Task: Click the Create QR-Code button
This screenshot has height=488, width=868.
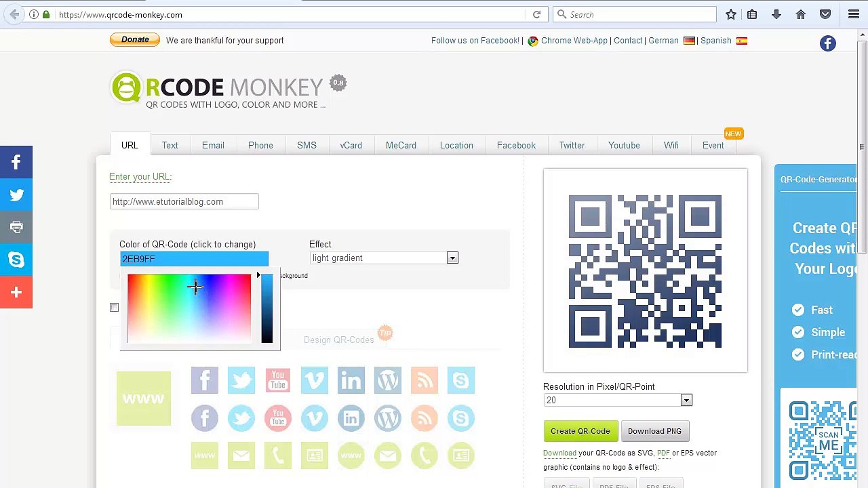Action: (580, 431)
